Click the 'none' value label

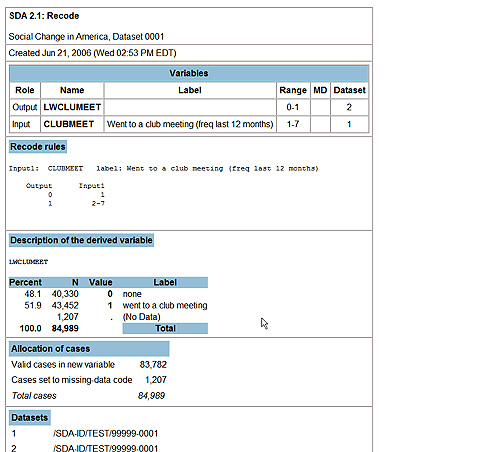point(132,294)
